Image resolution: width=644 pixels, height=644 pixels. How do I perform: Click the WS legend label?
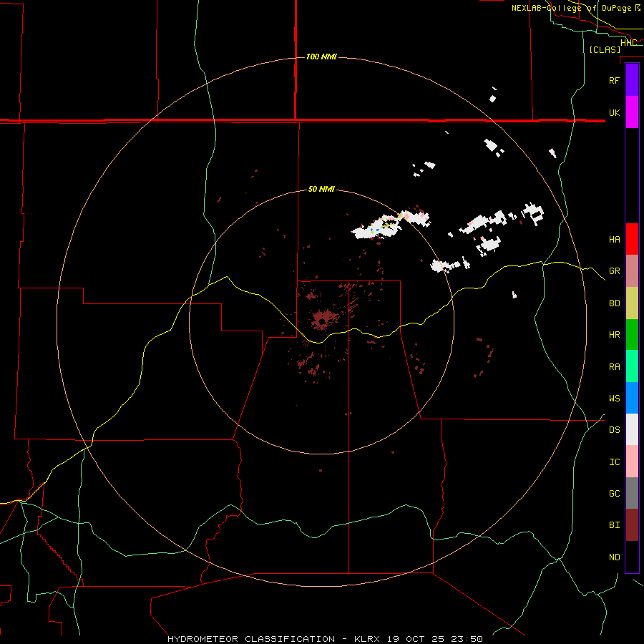(614, 398)
